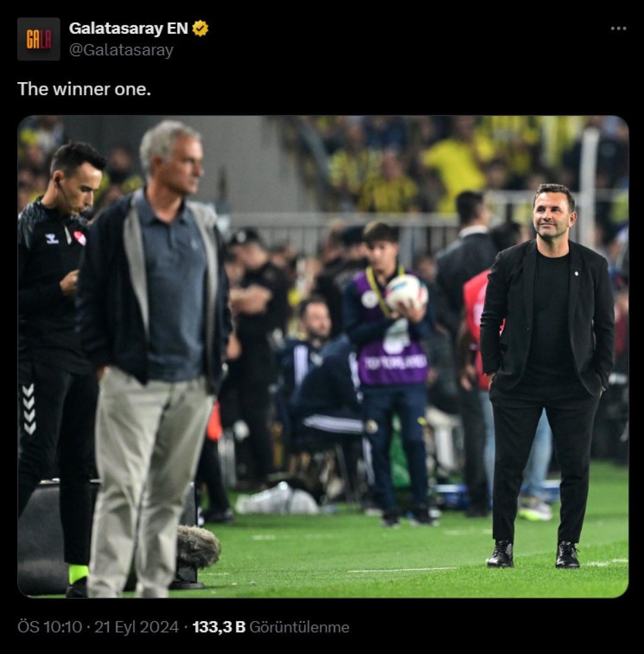The width and height of the screenshot is (644, 654).
Task: Click the tweet text "The winner one."
Action: (84, 89)
